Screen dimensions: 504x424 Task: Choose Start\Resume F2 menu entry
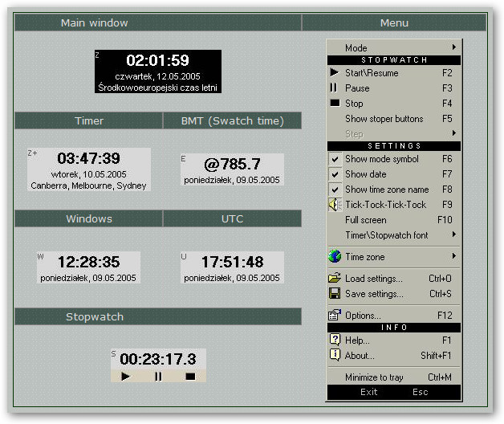coord(394,73)
